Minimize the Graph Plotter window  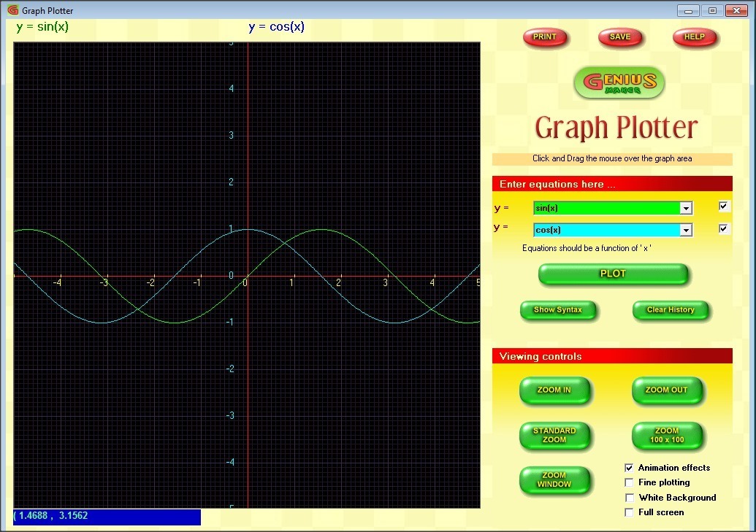pos(689,10)
